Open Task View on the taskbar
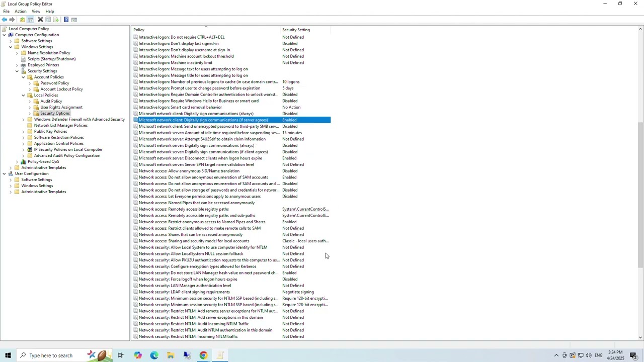This screenshot has width=644, height=362. point(121,355)
